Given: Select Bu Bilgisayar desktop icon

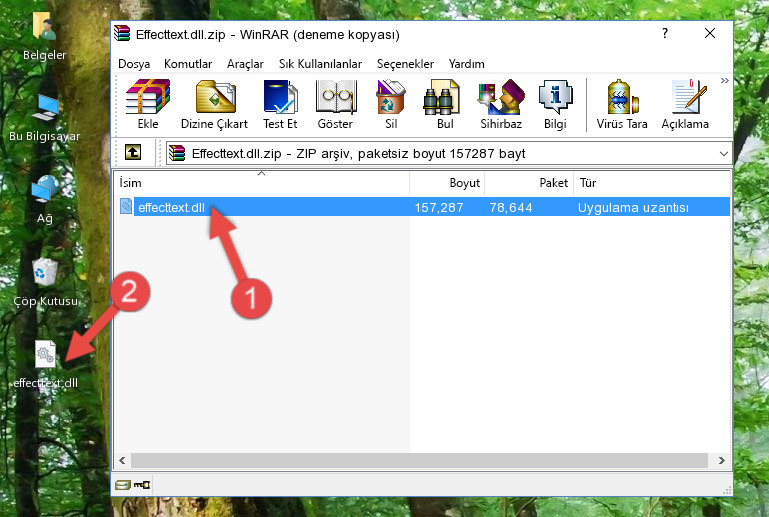Looking at the screenshot, I should point(45,118).
